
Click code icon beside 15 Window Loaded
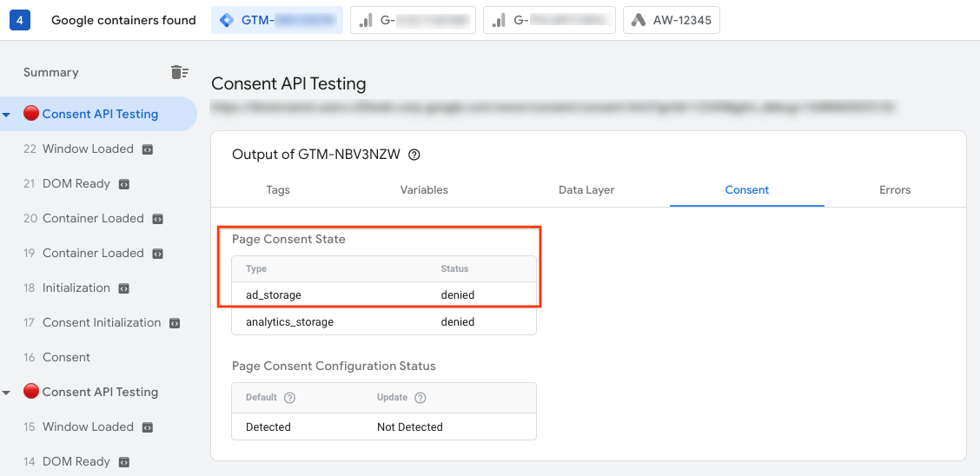148,427
